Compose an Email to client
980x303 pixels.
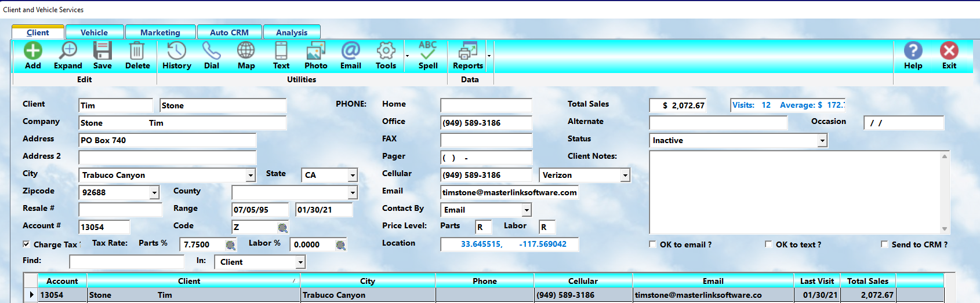pos(351,56)
